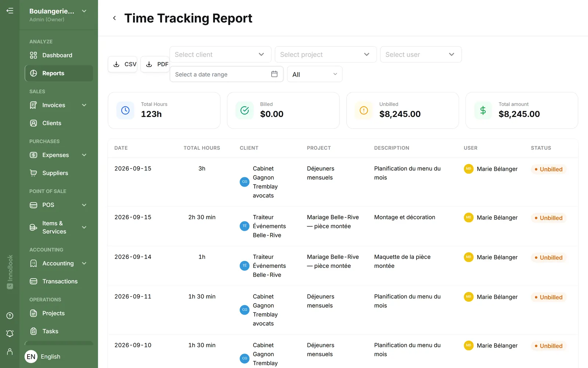Click the Total amount dollar icon
The height and width of the screenshot is (368, 588).
[x=483, y=110]
